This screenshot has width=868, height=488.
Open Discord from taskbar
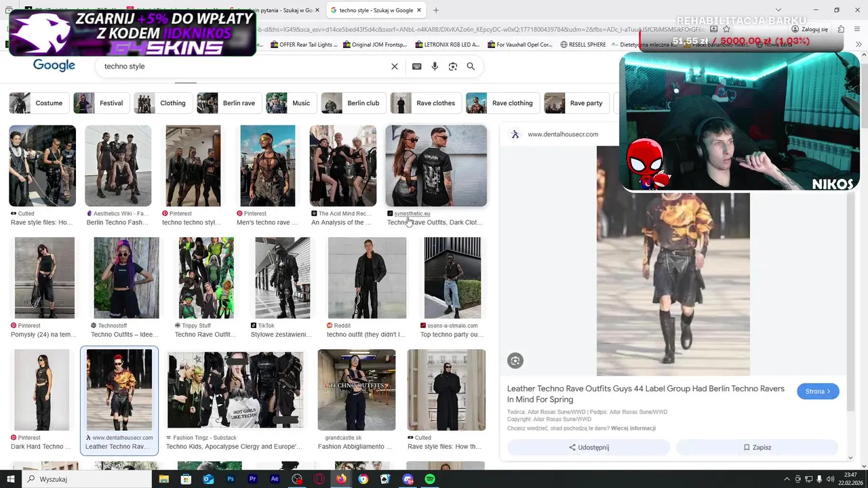pyautogui.click(x=408, y=479)
